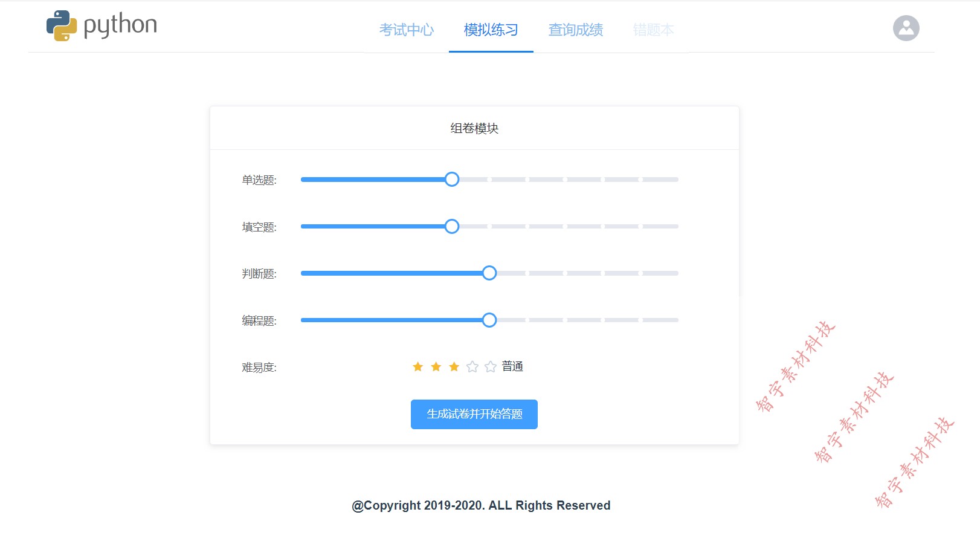Click the Copyright 2019-2020 footer text
The image size is (980, 538).
pos(481,505)
